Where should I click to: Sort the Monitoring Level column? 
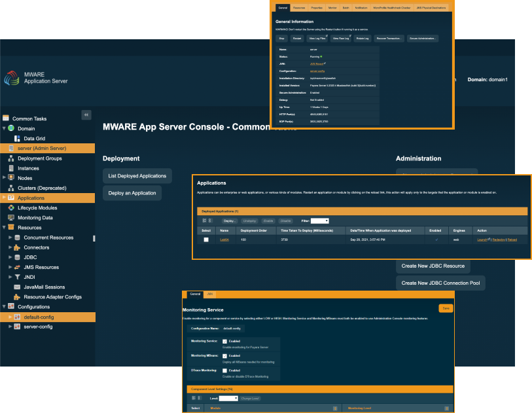(446, 408)
